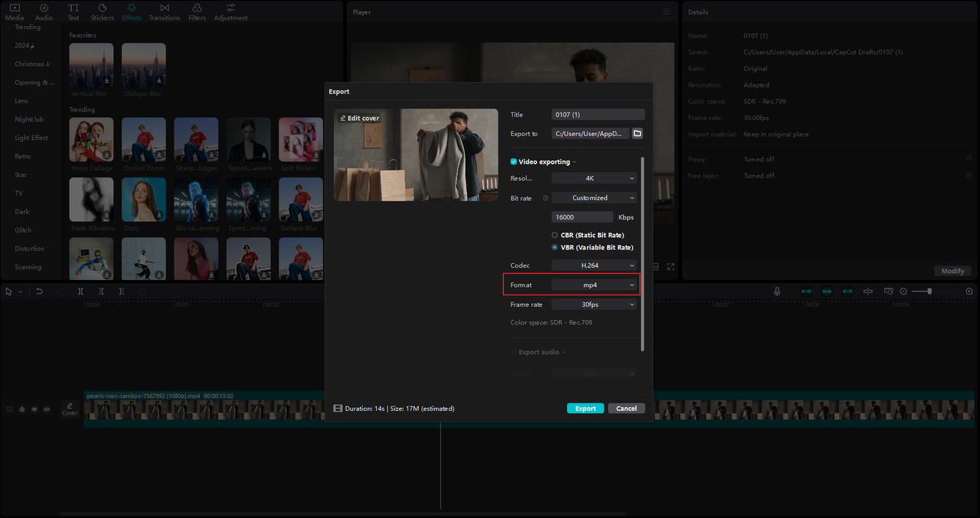980x518 pixels.
Task: Click the Title field containing 0107 (1)
Action: 598,115
